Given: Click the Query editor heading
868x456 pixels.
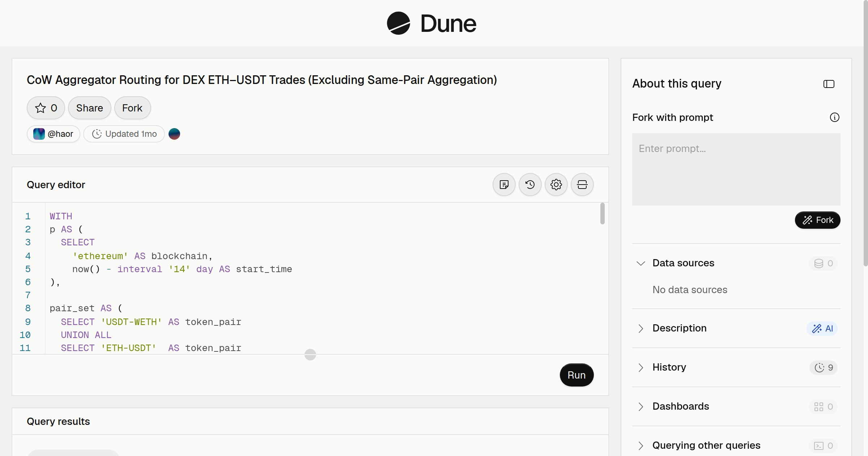Looking at the screenshot, I should 56,185.
